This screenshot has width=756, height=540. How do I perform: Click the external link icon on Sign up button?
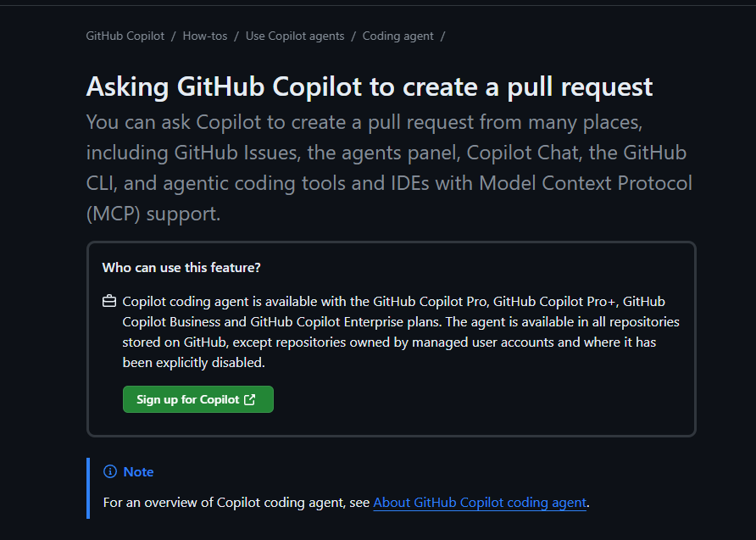coord(250,399)
